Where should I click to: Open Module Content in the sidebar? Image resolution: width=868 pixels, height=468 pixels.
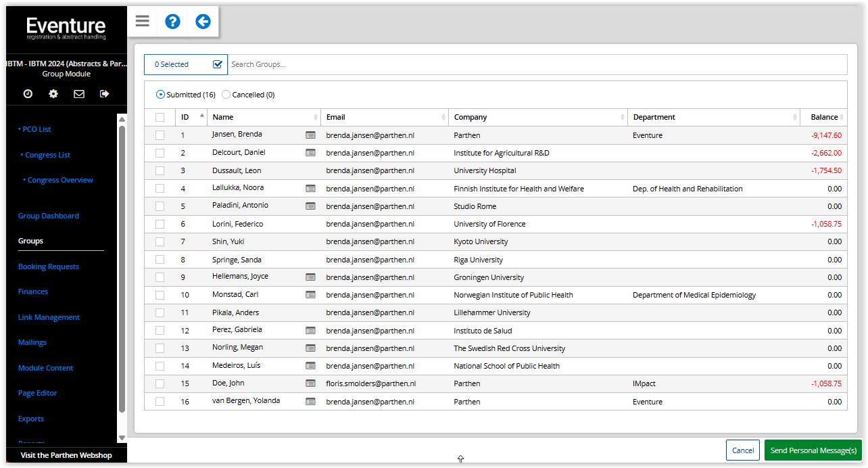(x=45, y=368)
